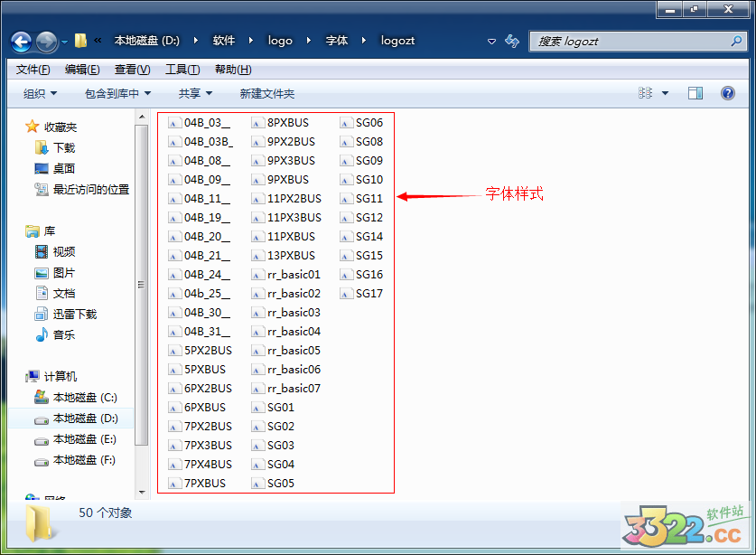
Task: Expand arrow after logo breadcrumb
Action: click(309, 41)
